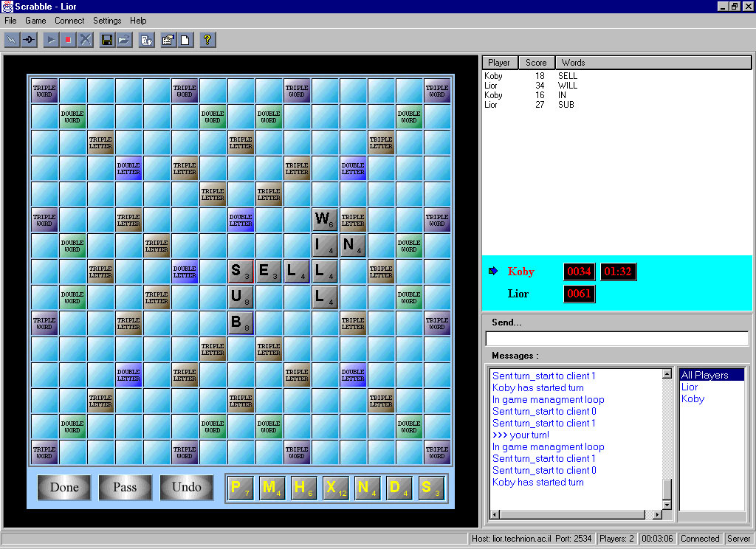Image resolution: width=756 pixels, height=549 pixels.
Task: Open the Game menu
Action: click(35, 21)
